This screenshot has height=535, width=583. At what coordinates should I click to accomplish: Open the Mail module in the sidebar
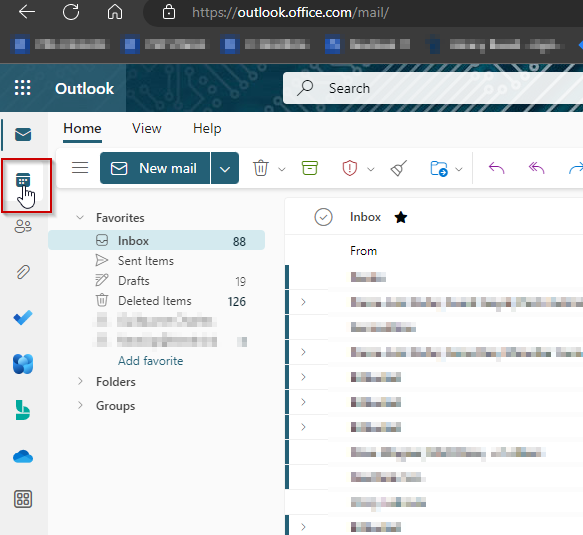23,134
